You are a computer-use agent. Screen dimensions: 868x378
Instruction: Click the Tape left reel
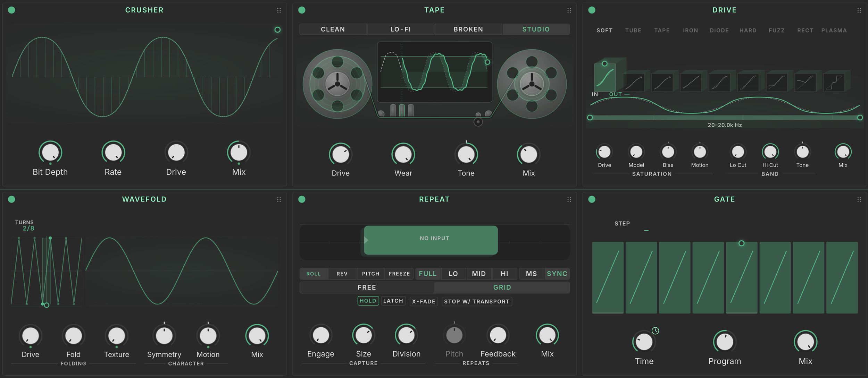coord(337,84)
